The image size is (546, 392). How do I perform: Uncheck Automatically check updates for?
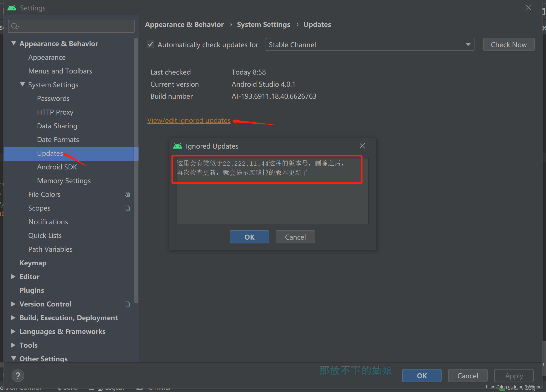pyautogui.click(x=150, y=44)
